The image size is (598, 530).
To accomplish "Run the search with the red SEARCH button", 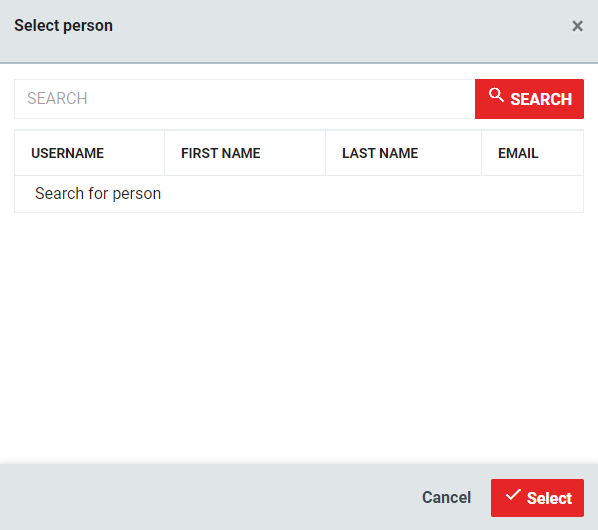I will coord(529,99).
